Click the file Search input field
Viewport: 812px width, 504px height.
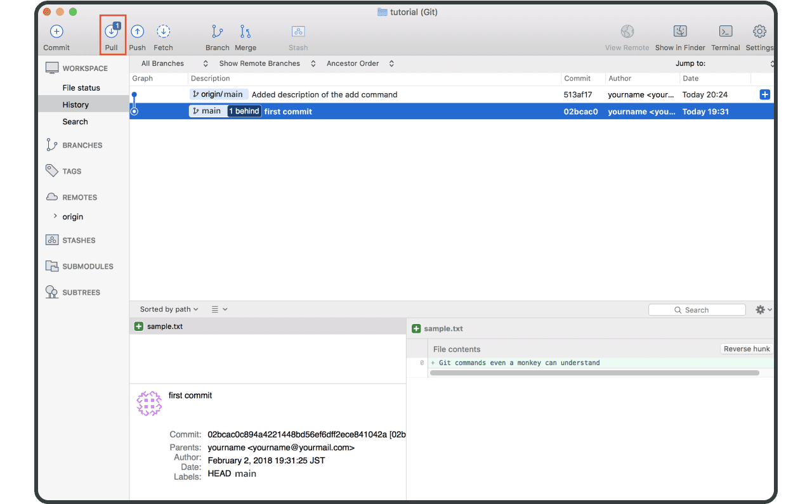click(x=697, y=310)
